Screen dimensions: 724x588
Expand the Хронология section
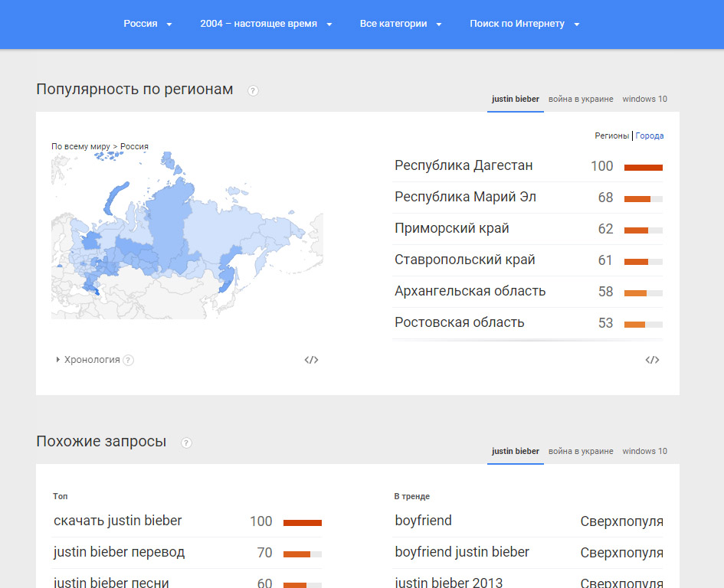tap(87, 360)
